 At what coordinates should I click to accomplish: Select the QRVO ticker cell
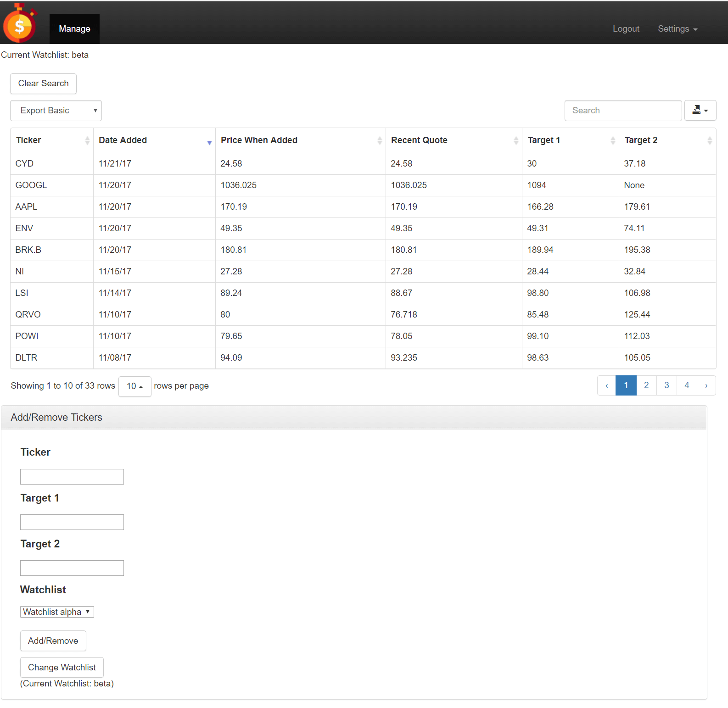coord(52,315)
